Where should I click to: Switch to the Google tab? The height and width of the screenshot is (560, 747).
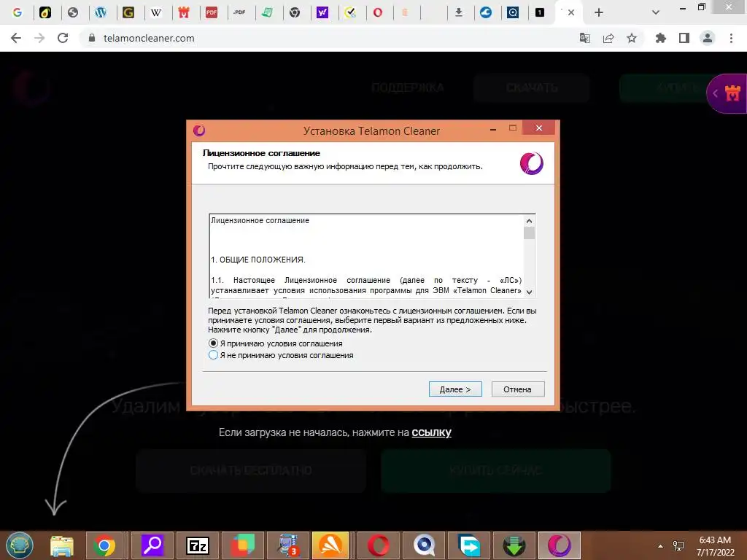pos(18,12)
